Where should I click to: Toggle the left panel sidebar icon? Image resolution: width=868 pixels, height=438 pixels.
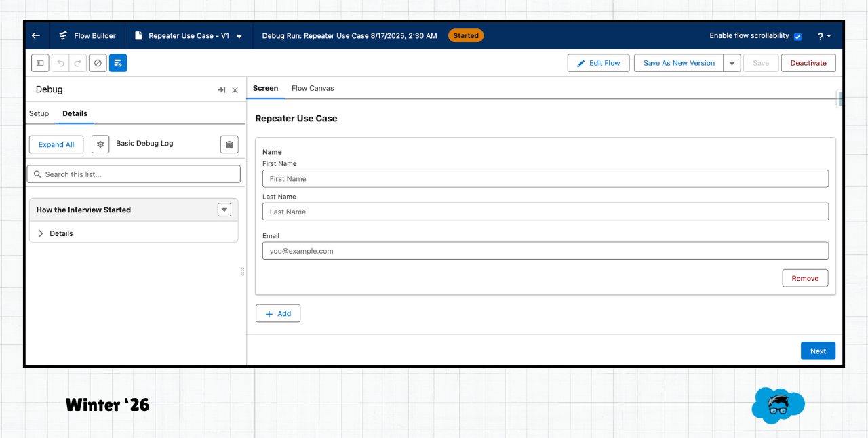pos(40,63)
